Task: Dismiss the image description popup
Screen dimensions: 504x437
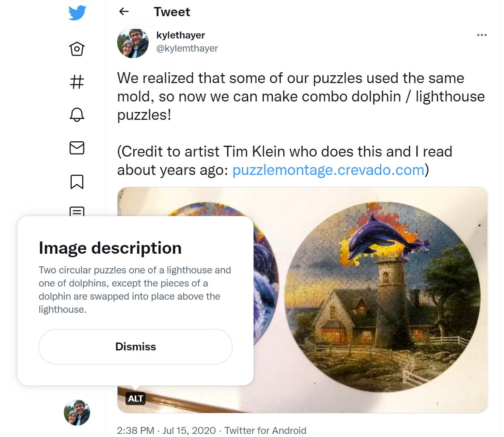Action: (135, 346)
